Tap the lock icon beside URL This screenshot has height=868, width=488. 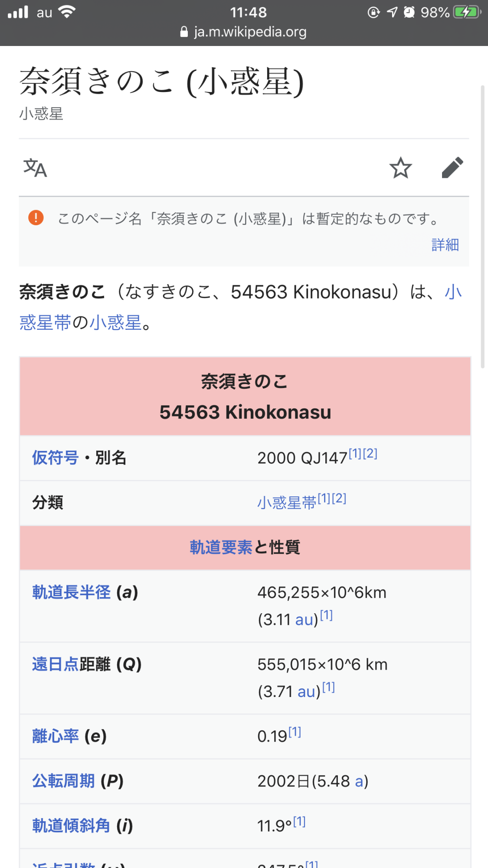184,32
